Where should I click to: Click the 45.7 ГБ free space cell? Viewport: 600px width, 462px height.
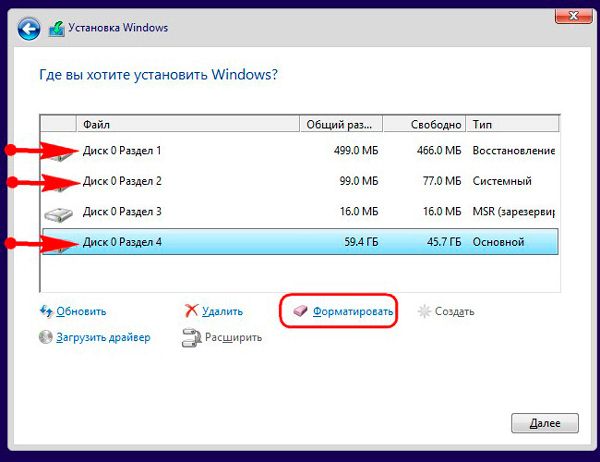point(444,242)
